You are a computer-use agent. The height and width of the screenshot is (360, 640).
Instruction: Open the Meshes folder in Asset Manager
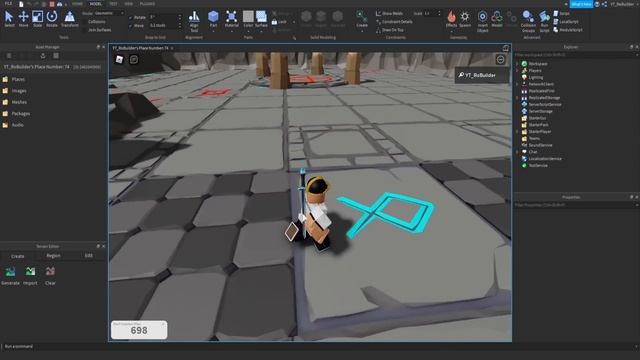15,102
